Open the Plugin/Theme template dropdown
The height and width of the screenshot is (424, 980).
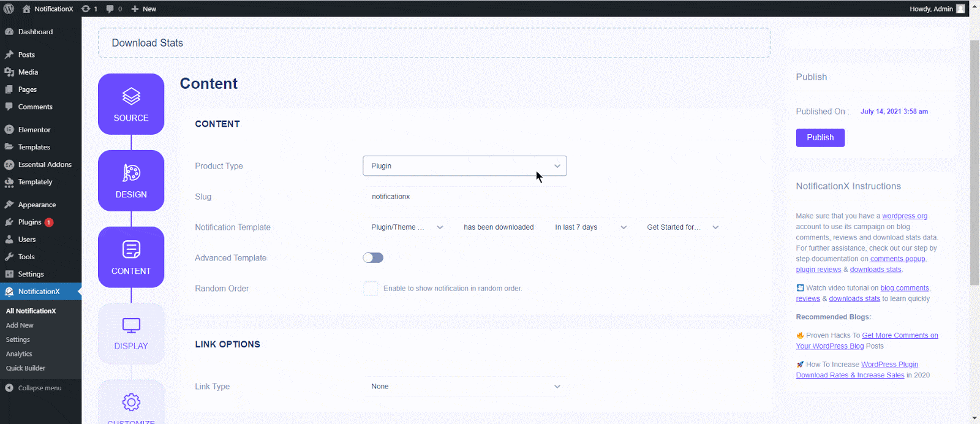pyautogui.click(x=407, y=227)
